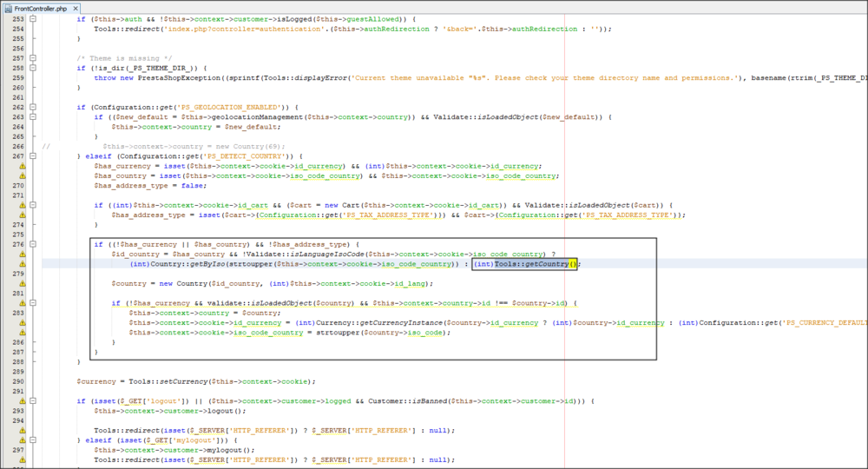Screen dimensions: 868x469
Task: Click warning icon beside $country = new Country line
Action: (23, 283)
